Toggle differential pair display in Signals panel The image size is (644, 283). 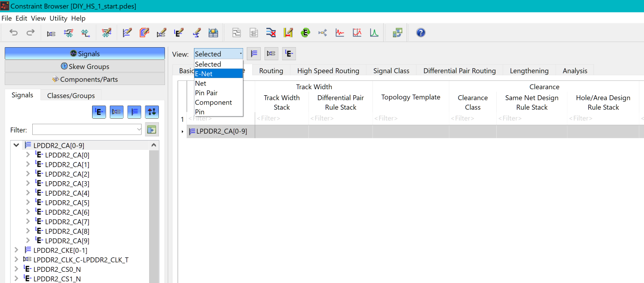tap(116, 112)
